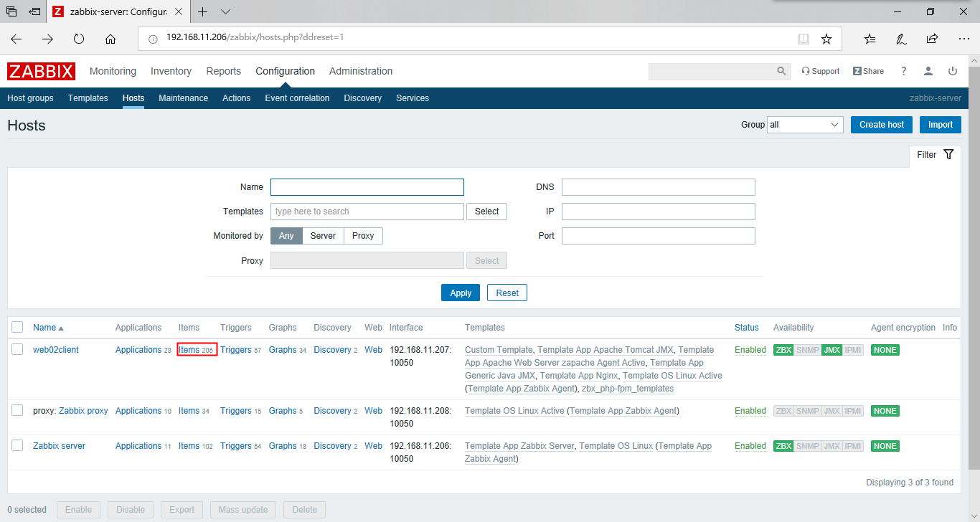Click the IP input field

click(659, 212)
